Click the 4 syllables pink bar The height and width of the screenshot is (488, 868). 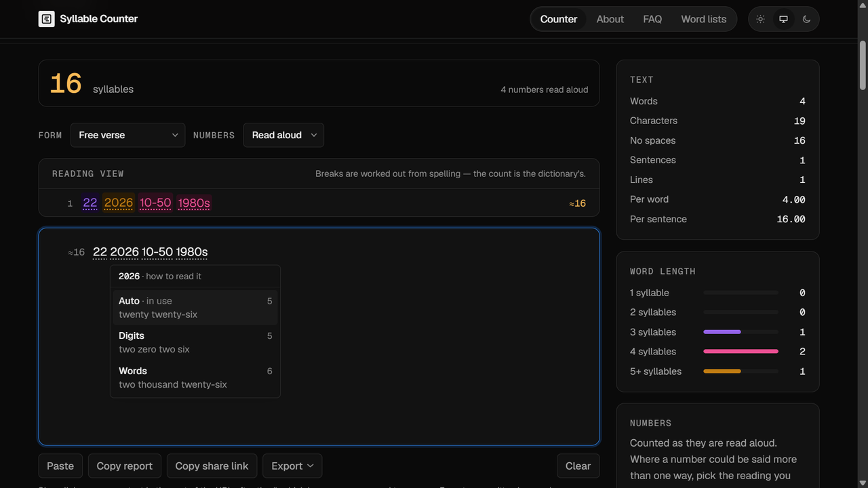[x=741, y=352]
